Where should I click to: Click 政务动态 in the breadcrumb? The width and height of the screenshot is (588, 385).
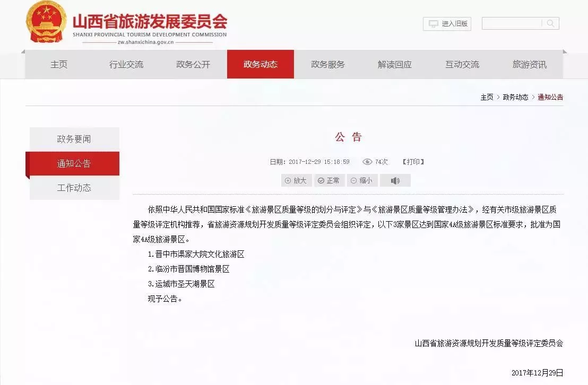click(515, 97)
